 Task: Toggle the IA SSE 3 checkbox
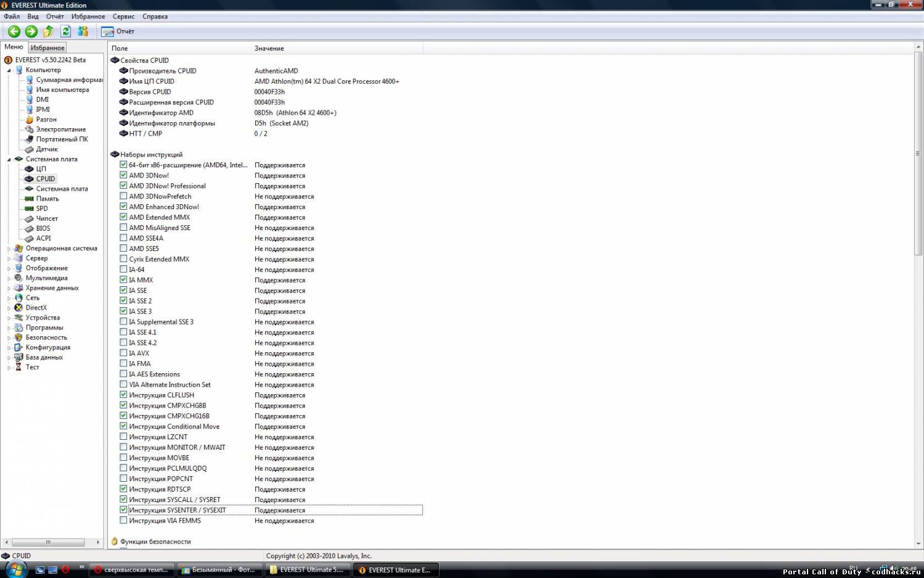point(123,312)
